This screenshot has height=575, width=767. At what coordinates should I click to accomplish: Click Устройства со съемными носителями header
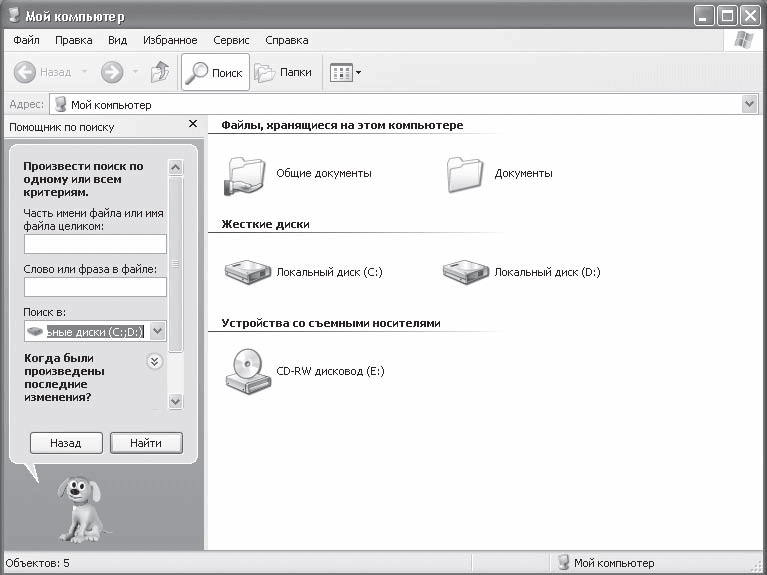click(331, 323)
